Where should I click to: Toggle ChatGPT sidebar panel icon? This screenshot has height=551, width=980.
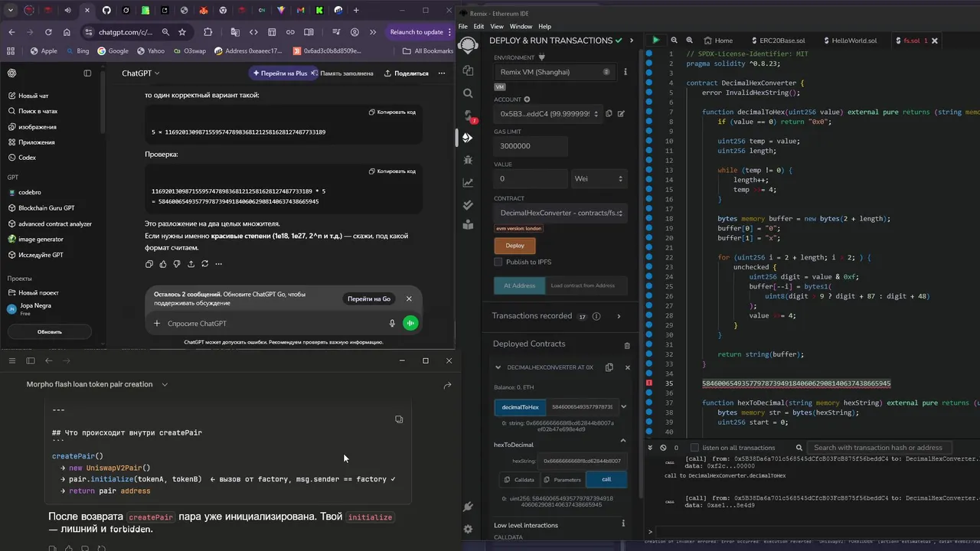87,73
